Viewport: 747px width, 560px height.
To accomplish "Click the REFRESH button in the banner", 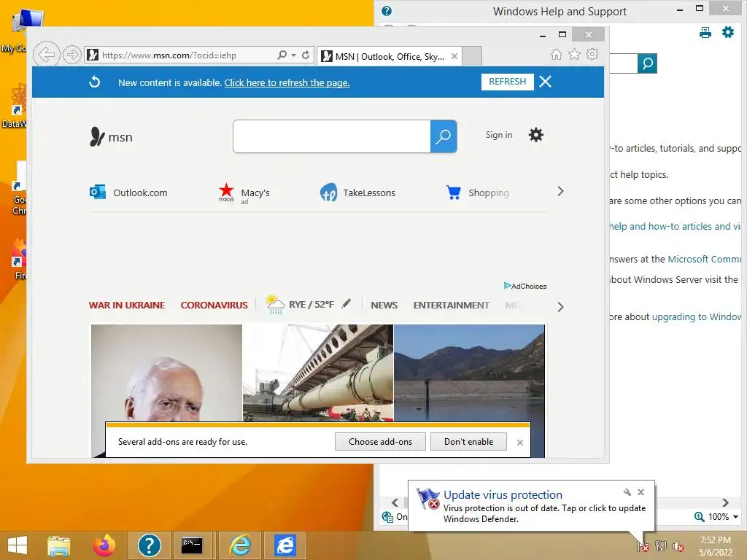I will click(x=508, y=82).
